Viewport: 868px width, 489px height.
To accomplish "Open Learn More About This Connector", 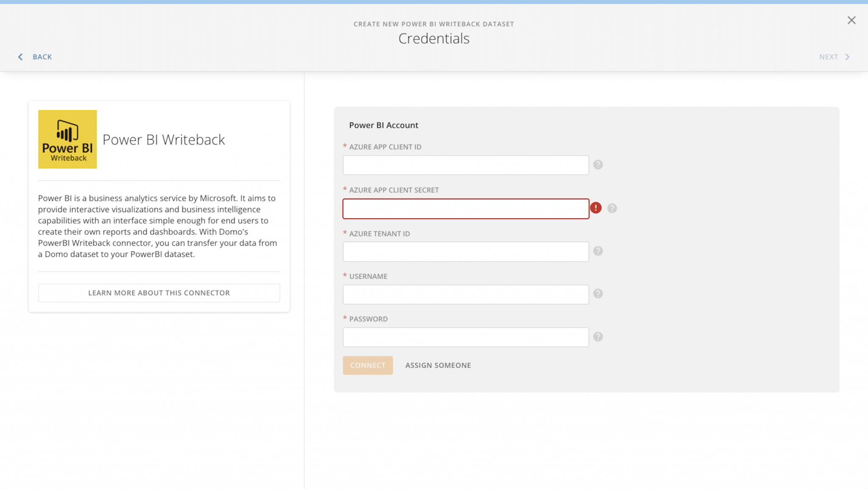I will pyautogui.click(x=159, y=292).
